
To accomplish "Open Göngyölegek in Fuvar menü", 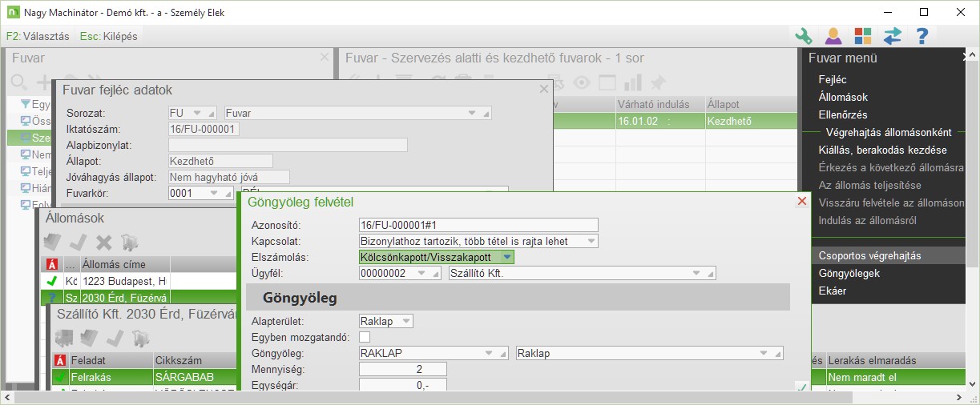I will (849, 273).
